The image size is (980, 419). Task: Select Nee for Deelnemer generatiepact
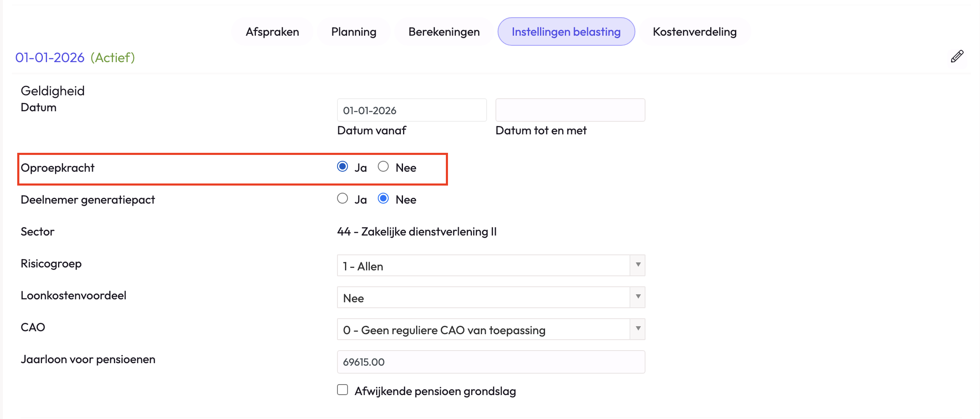click(383, 199)
